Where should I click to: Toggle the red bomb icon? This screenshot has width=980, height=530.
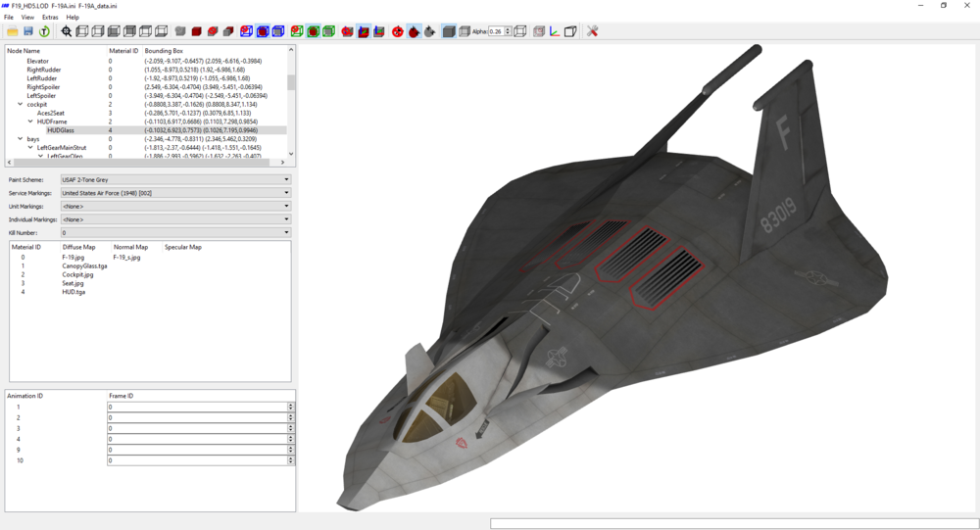(x=414, y=31)
